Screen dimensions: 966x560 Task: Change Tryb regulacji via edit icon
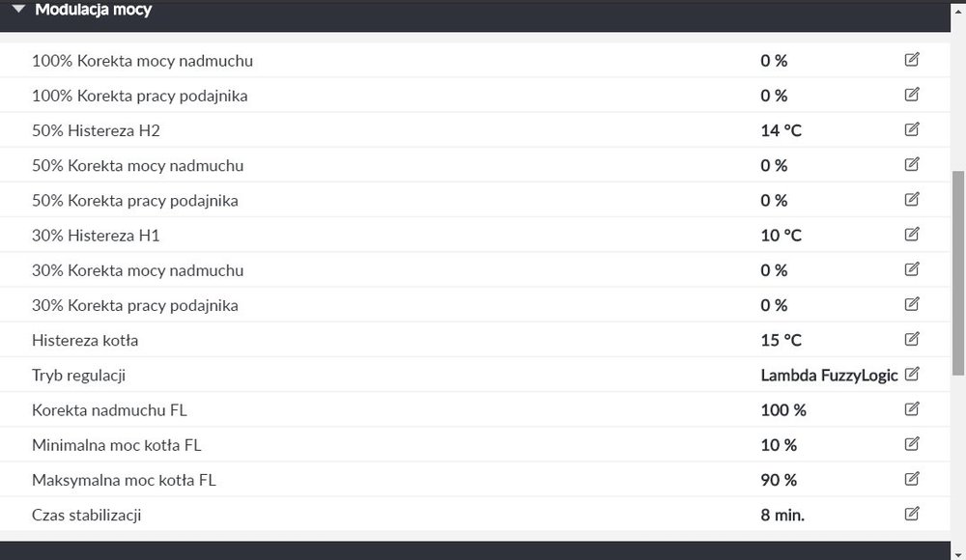912,375
